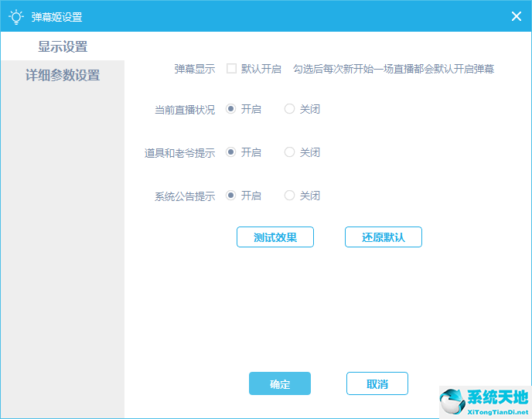532x419 pixels.
Task: Close the 弹幕姬设置 dialog
Action: [516, 16]
